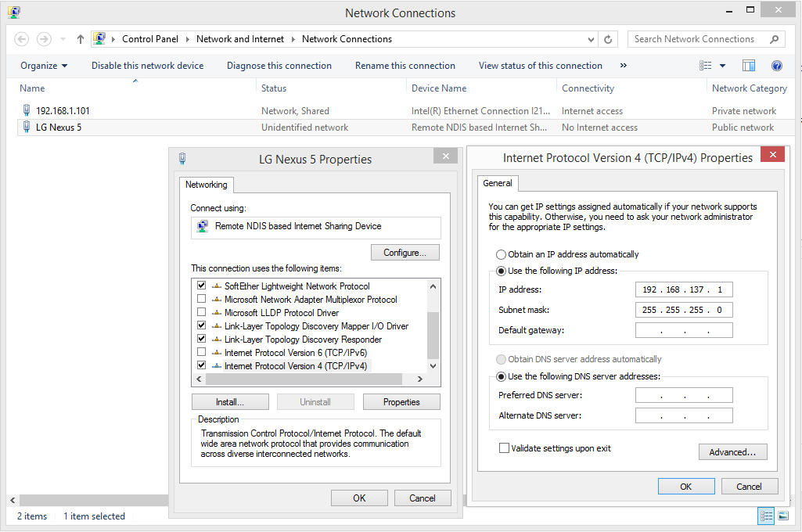Expand the address bar history dropdown
This screenshot has width=802, height=532.
(591, 39)
